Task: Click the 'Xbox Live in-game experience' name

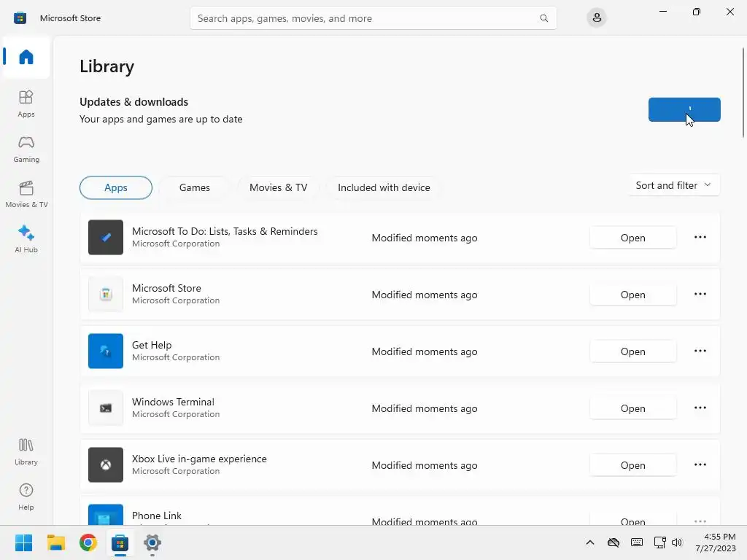Action: click(199, 459)
